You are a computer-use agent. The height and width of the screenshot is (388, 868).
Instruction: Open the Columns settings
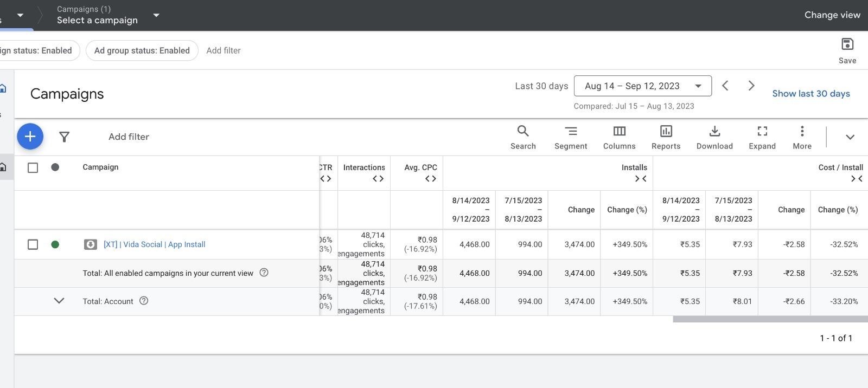pyautogui.click(x=619, y=138)
